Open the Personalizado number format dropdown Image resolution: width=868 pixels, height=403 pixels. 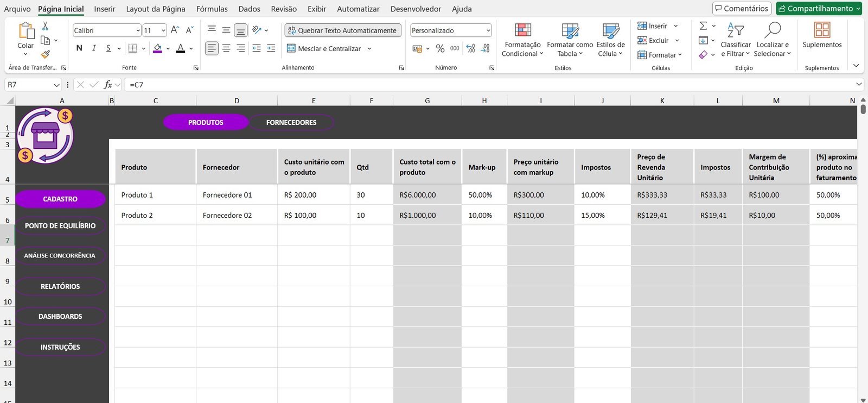[x=488, y=30]
